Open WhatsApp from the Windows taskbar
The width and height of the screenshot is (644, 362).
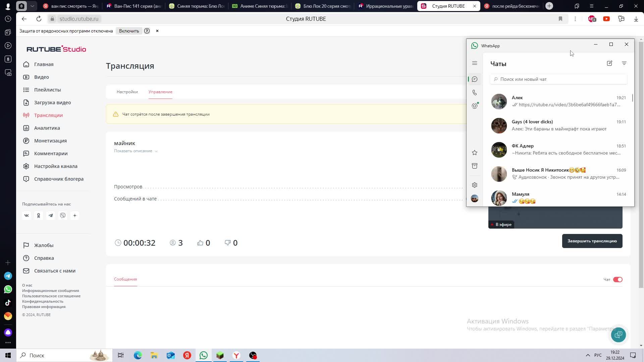[203, 355]
